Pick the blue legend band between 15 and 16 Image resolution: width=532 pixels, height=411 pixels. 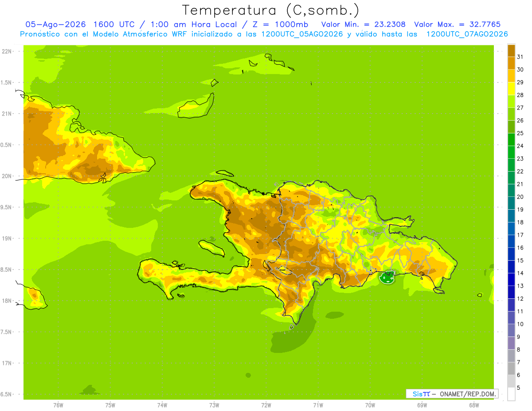click(x=511, y=254)
